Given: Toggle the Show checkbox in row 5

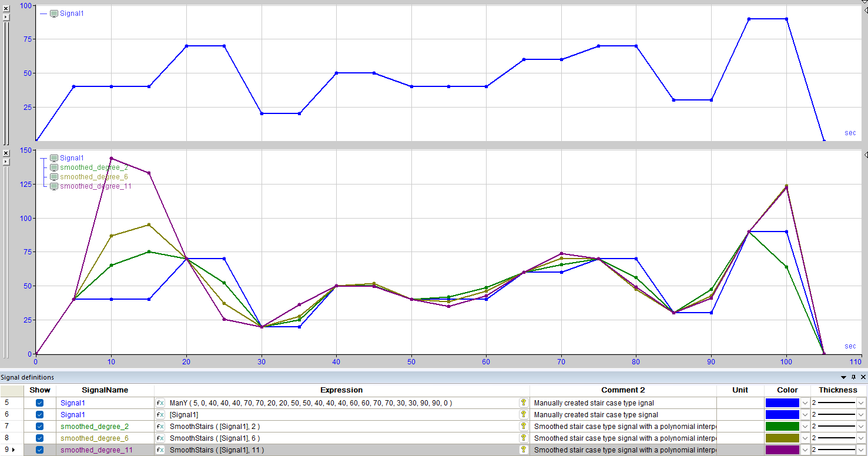Looking at the screenshot, I should 40,403.
